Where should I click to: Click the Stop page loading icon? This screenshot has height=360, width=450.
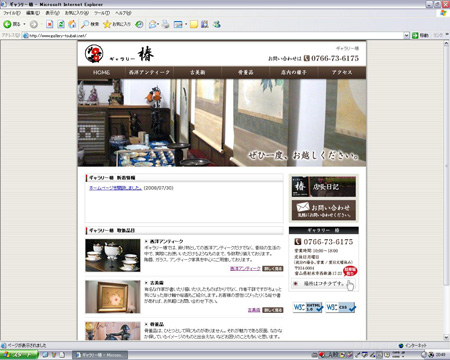[50, 24]
